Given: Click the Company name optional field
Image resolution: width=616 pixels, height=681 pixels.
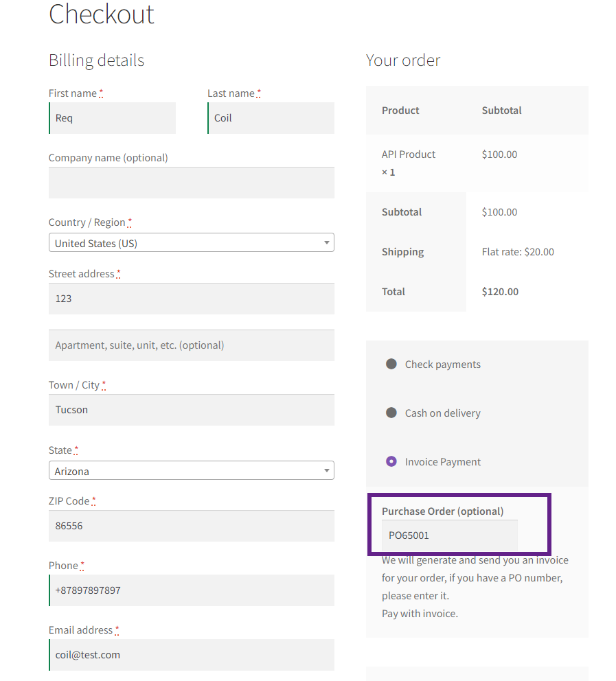Looking at the screenshot, I should pyautogui.click(x=191, y=183).
